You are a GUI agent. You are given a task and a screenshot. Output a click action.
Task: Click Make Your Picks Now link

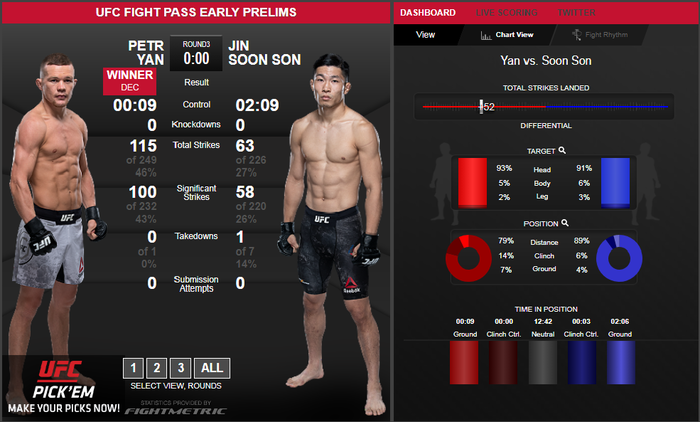[64, 408]
